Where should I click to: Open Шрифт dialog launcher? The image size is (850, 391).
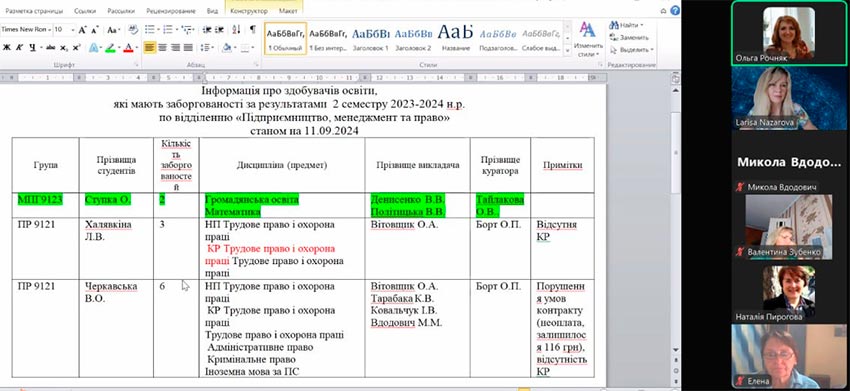(136, 65)
